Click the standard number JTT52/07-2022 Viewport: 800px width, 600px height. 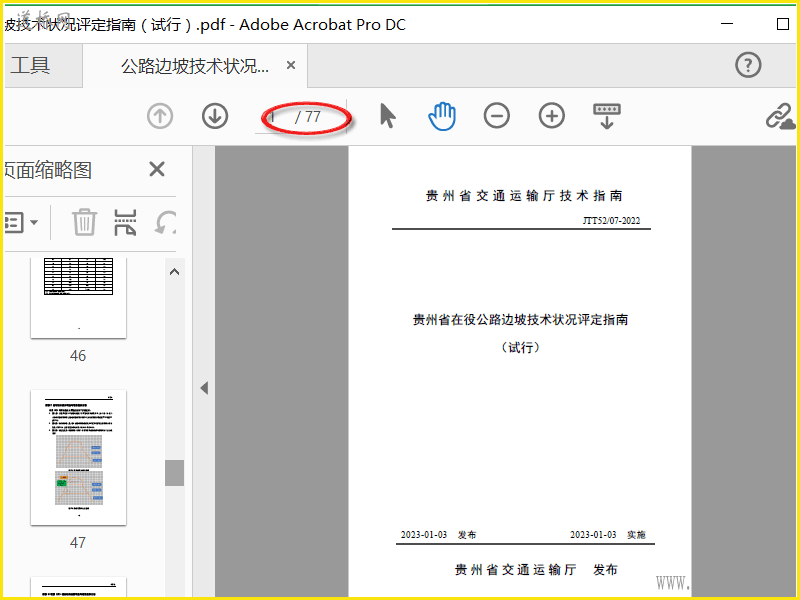[x=611, y=220]
